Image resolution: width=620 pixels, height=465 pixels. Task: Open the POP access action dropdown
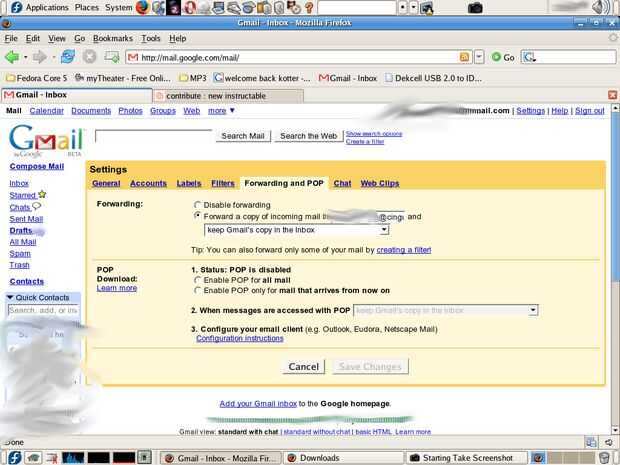coord(446,310)
